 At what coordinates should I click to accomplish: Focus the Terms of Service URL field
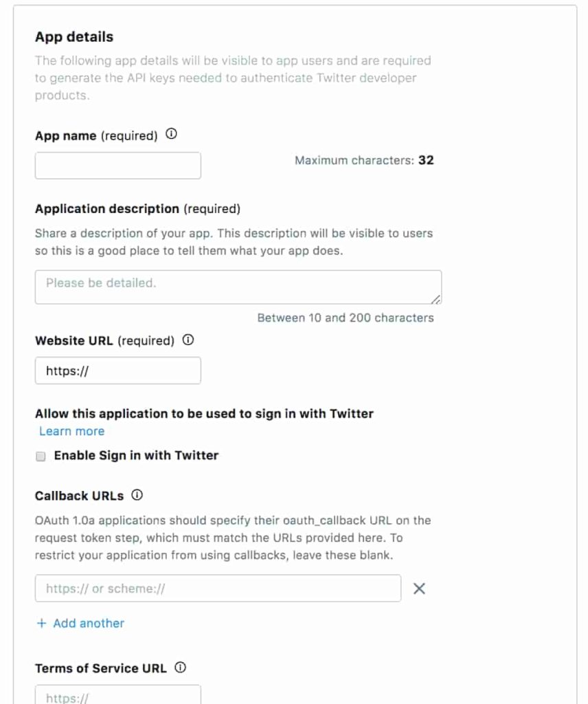[x=118, y=694]
